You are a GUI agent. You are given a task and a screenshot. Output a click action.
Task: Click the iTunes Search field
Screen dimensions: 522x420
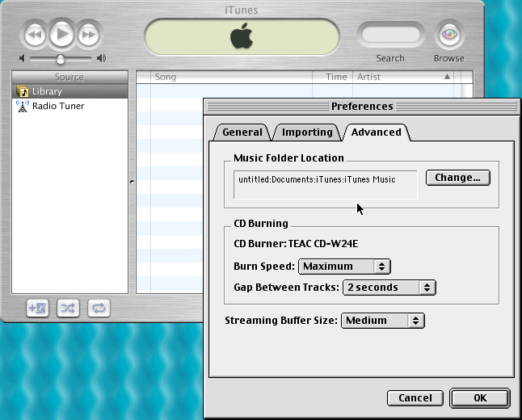tap(390, 35)
